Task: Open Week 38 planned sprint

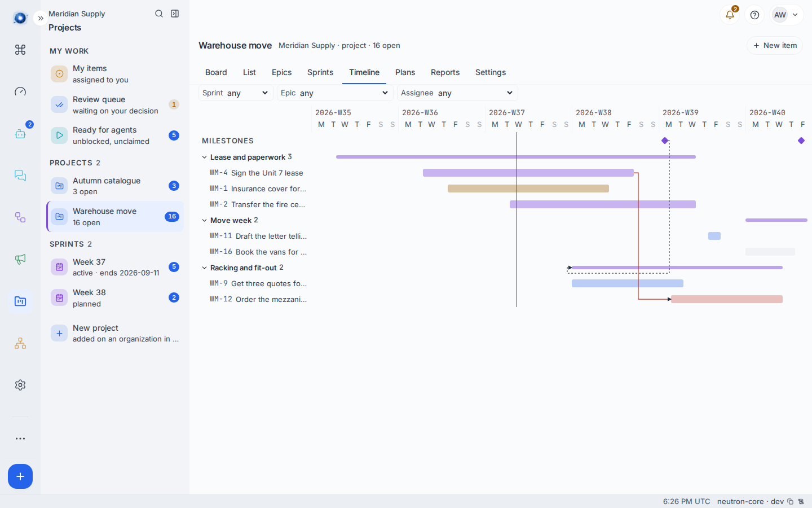Action: tap(115, 298)
